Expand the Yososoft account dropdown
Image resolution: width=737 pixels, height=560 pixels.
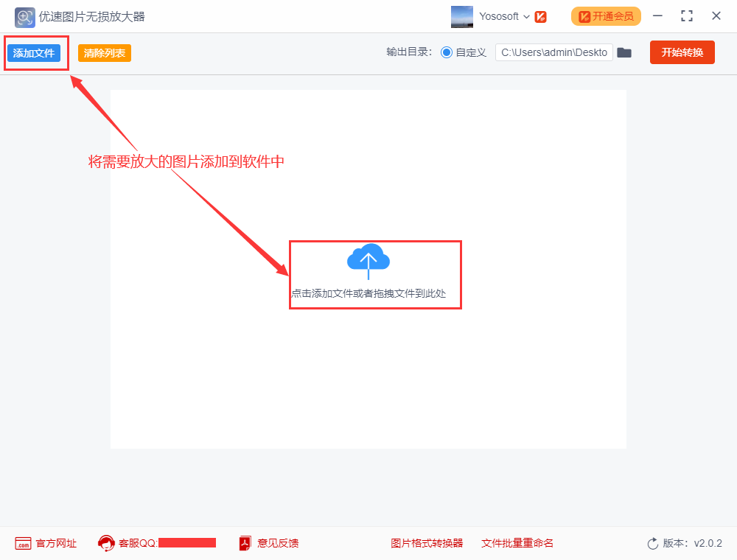point(526,17)
